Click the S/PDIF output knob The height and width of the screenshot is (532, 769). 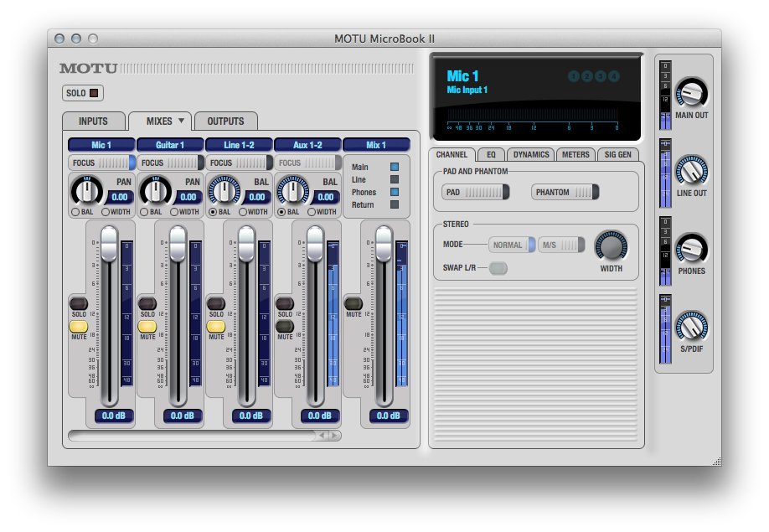690,327
